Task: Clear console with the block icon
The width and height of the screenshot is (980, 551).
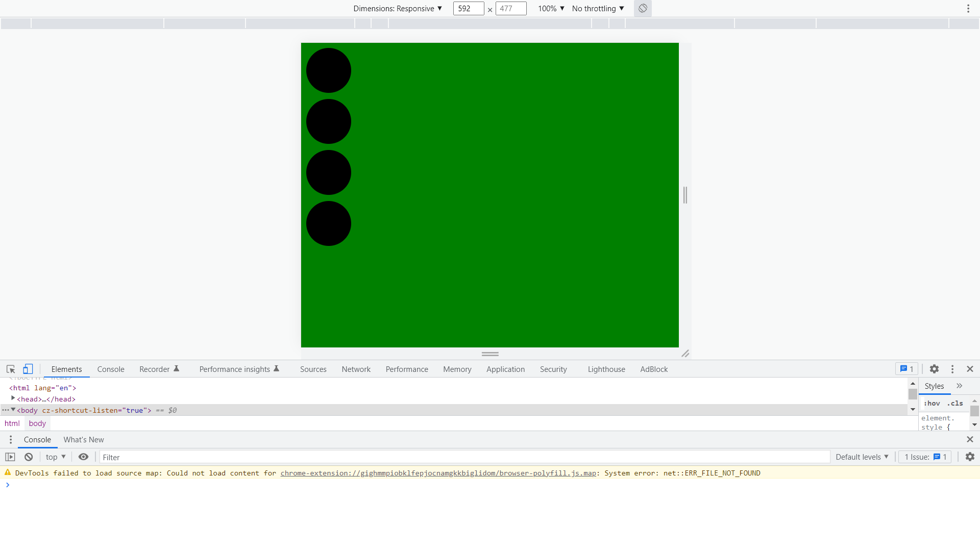Action: (29, 457)
